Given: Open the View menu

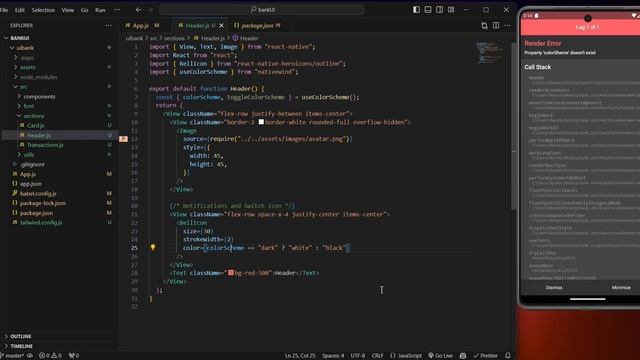Looking at the screenshot, I should point(68,10).
